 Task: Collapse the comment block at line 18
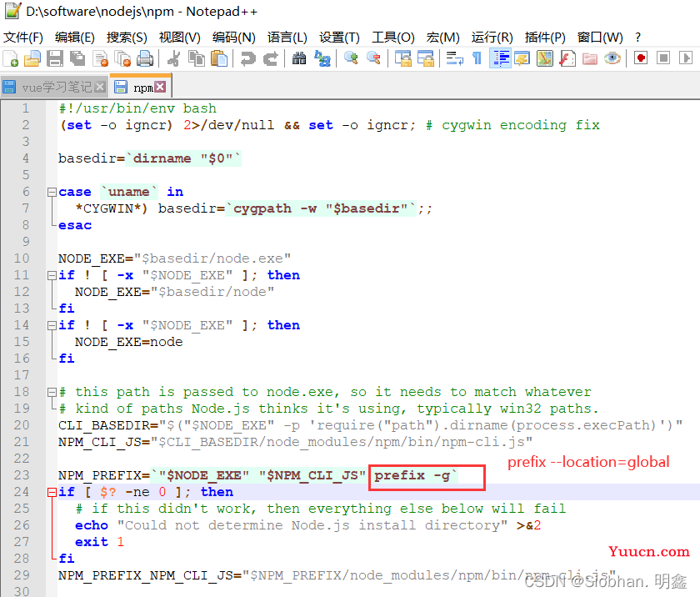pos(52,392)
